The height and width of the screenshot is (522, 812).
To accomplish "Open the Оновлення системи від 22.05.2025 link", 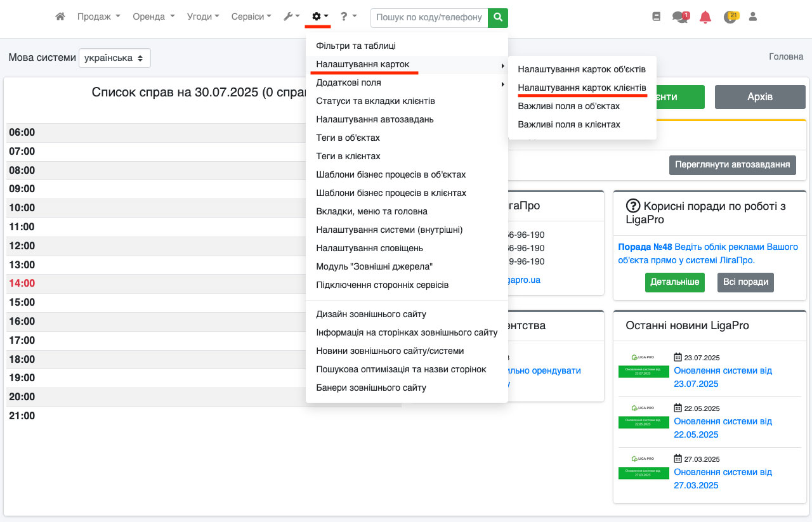I will [723, 427].
